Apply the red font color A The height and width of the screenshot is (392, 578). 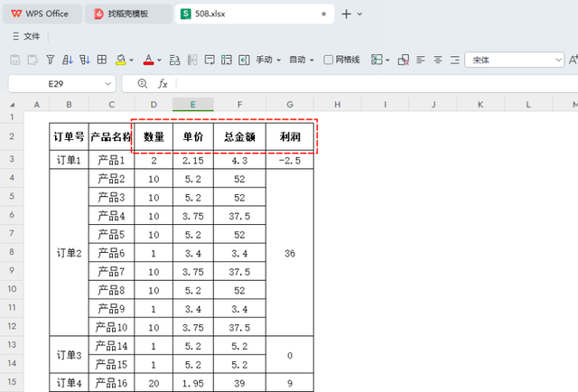[x=148, y=60]
